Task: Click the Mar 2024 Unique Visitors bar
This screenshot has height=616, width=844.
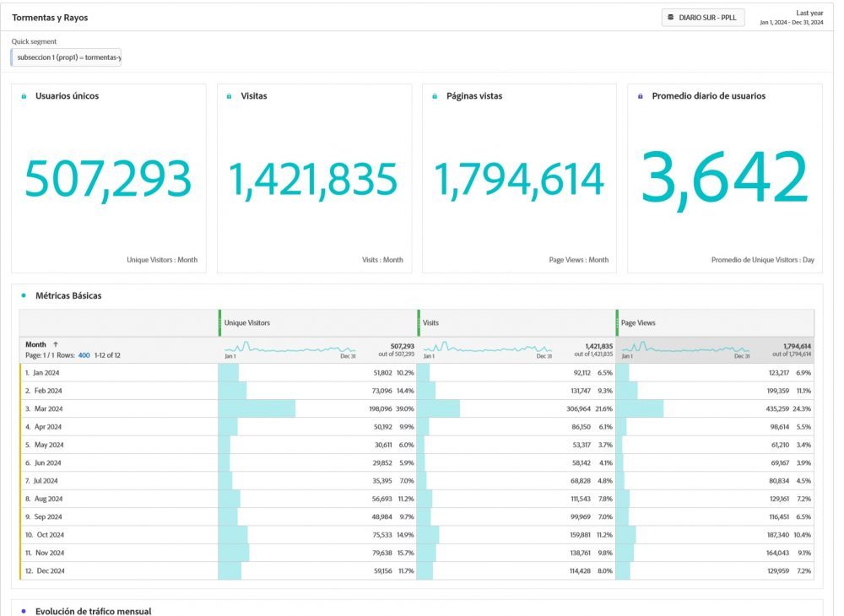Action: tap(257, 408)
